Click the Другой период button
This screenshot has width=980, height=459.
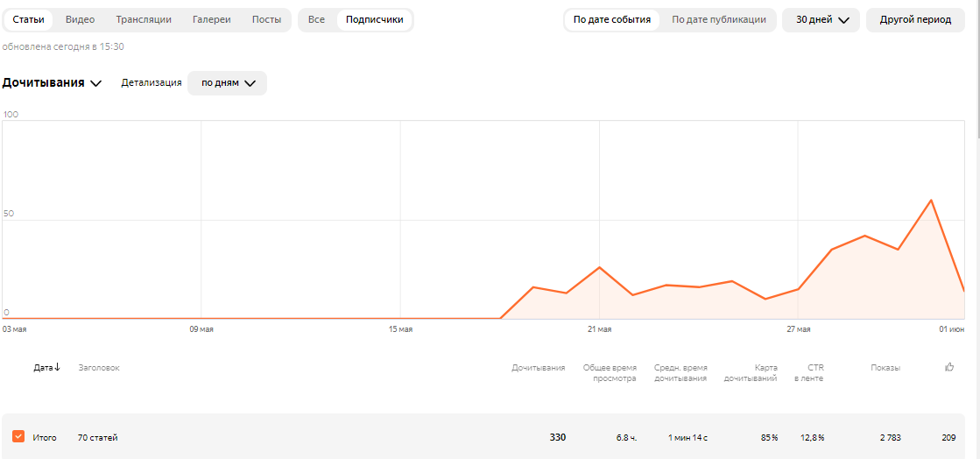[915, 19]
